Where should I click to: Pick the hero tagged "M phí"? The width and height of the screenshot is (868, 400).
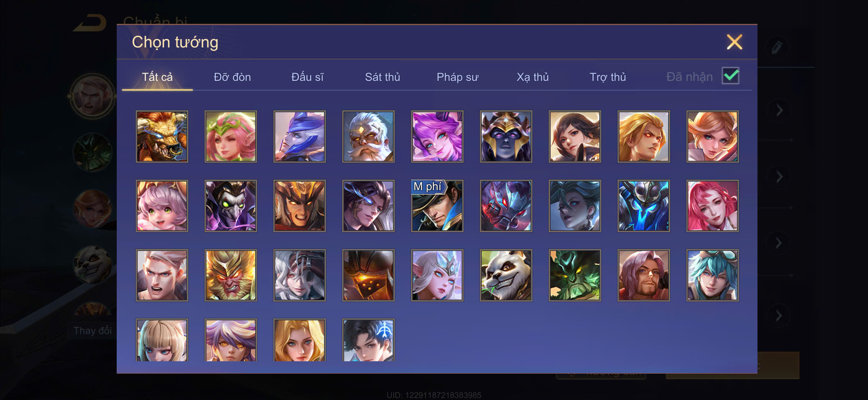click(437, 206)
